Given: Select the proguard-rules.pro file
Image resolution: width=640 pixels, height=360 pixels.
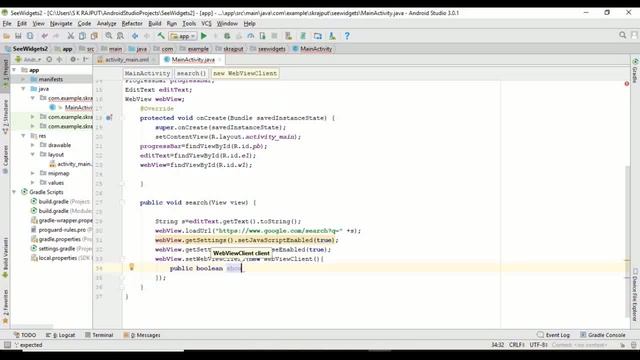Looking at the screenshot, I should point(62,230).
